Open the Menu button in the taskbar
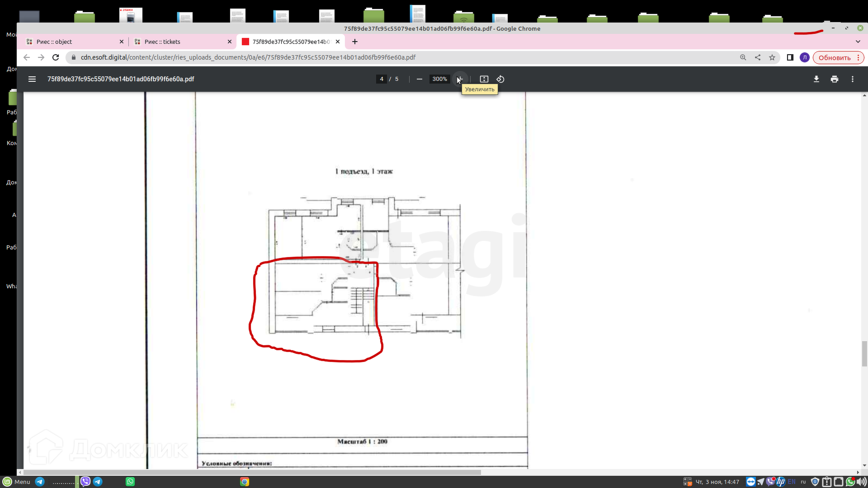Screen dimensions: 868x488 point(17,482)
